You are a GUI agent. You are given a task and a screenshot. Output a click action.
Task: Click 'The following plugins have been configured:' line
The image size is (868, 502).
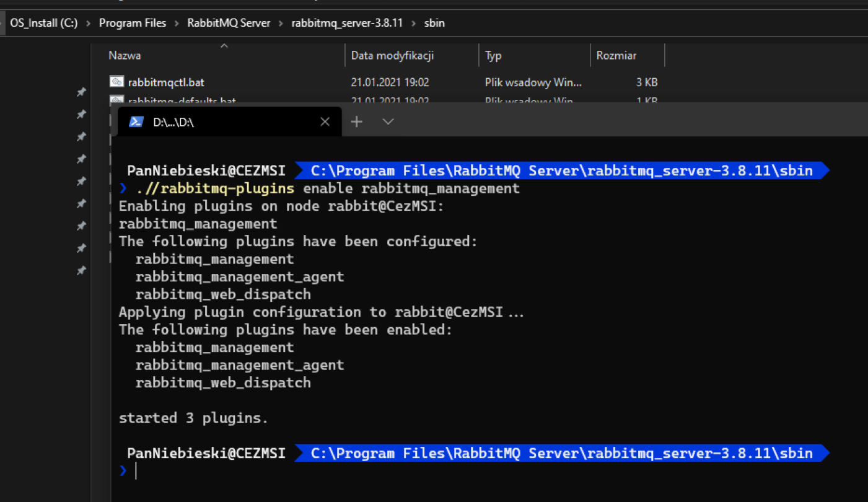click(299, 241)
